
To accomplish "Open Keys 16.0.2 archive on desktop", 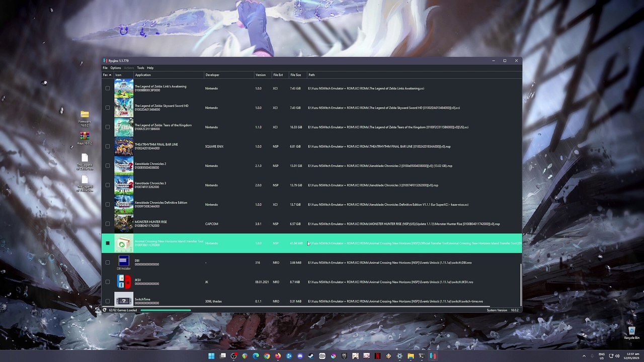I will tap(85, 139).
